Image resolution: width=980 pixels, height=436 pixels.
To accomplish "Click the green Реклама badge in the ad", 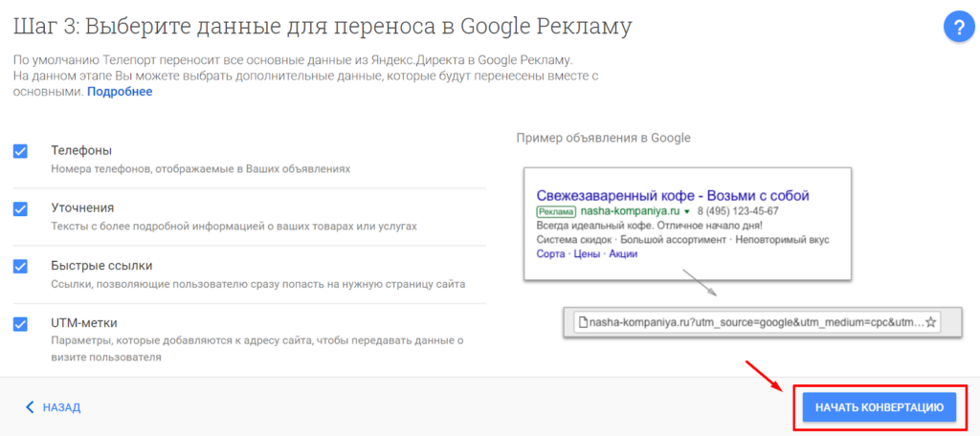I will [556, 211].
